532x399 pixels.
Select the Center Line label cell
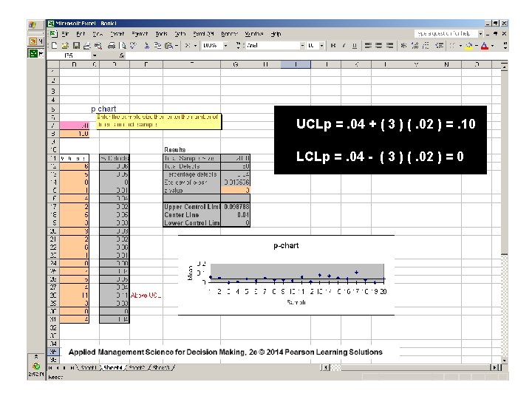(191, 215)
